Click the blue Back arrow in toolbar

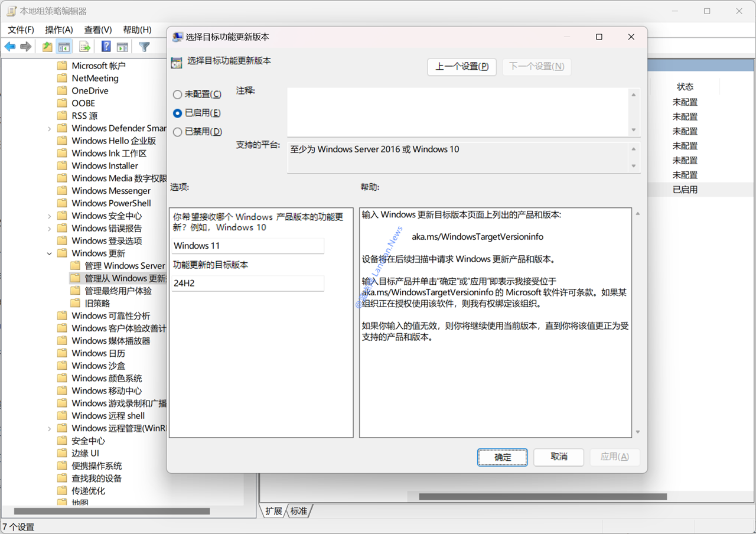click(x=10, y=47)
